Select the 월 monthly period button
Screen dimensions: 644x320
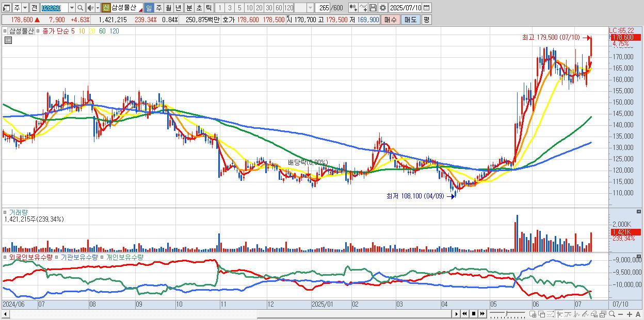[168, 8]
